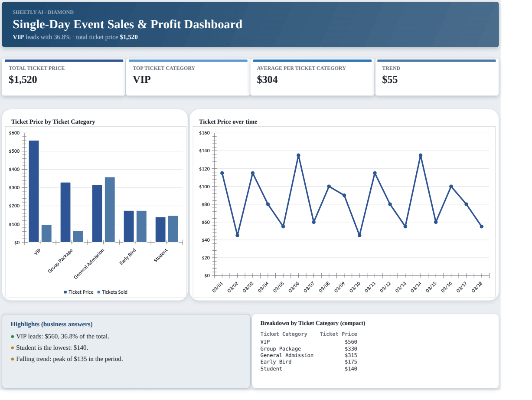Select the Early Bird Tickets Sold bar
This screenshot has height=400, width=532.
pyautogui.click(x=141, y=226)
